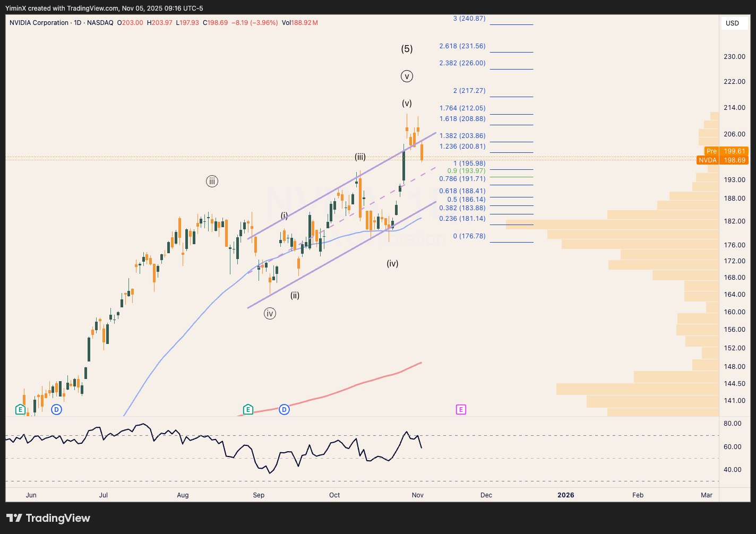756x534 pixels.
Task: Select the circled iii wave label
Action: pyautogui.click(x=212, y=182)
